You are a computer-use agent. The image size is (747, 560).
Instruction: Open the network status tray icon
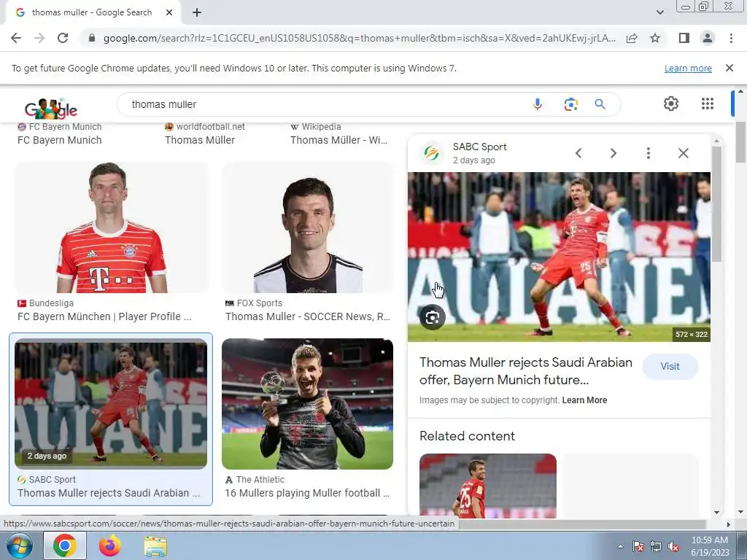pos(656,547)
